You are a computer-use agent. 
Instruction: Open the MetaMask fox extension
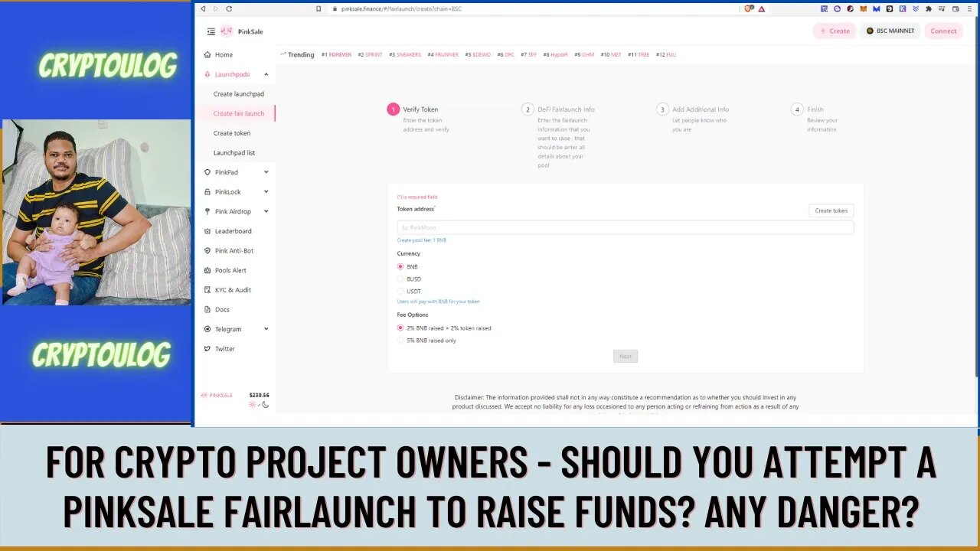click(864, 8)
